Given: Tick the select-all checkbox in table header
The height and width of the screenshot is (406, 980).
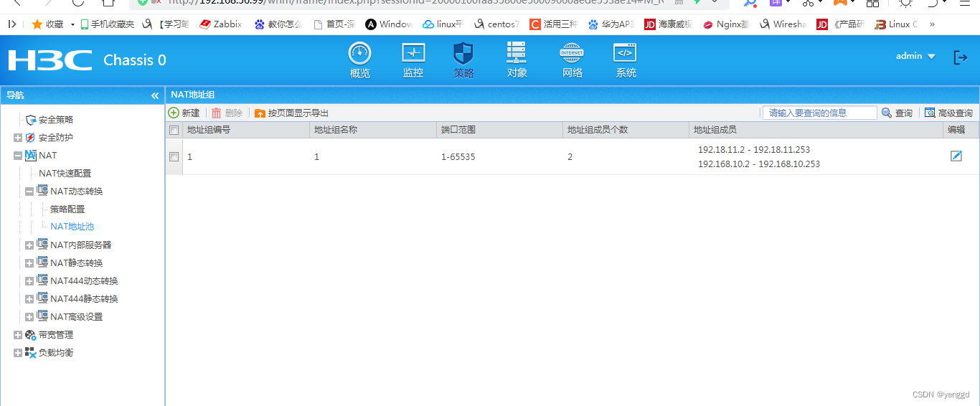Looking at the screenshot, I should [174, 130].
